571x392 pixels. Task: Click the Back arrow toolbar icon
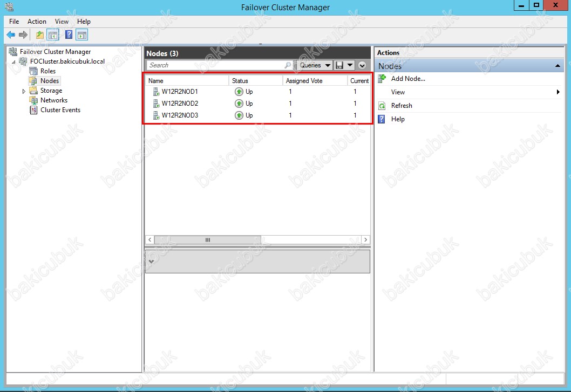pyautogui.click(x=11, y=35)
